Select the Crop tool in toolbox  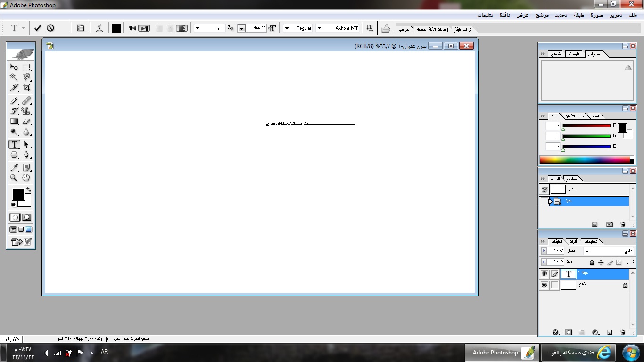tap(26, 88)
